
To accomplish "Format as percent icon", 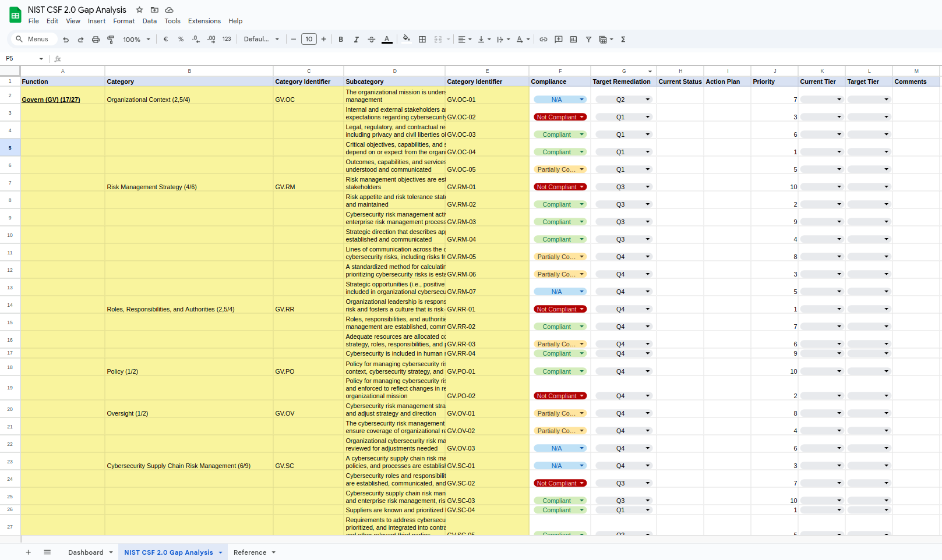I will [181, 40].
